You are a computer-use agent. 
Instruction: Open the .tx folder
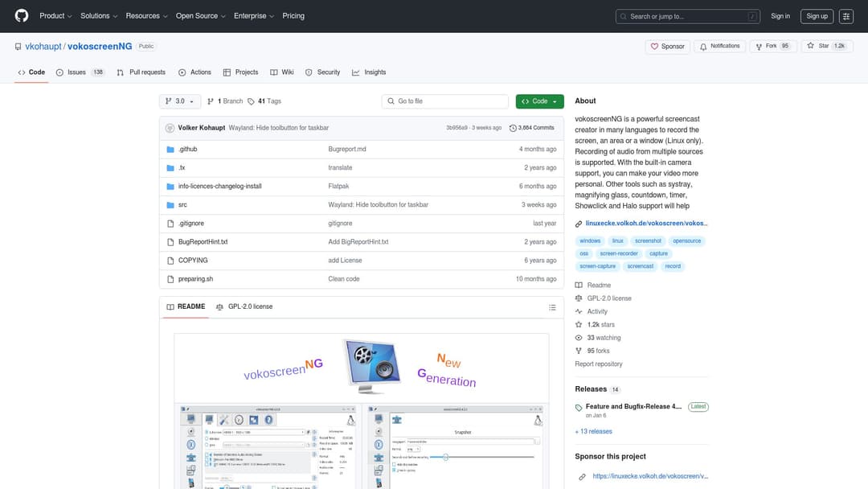click(x=182, y=168)
